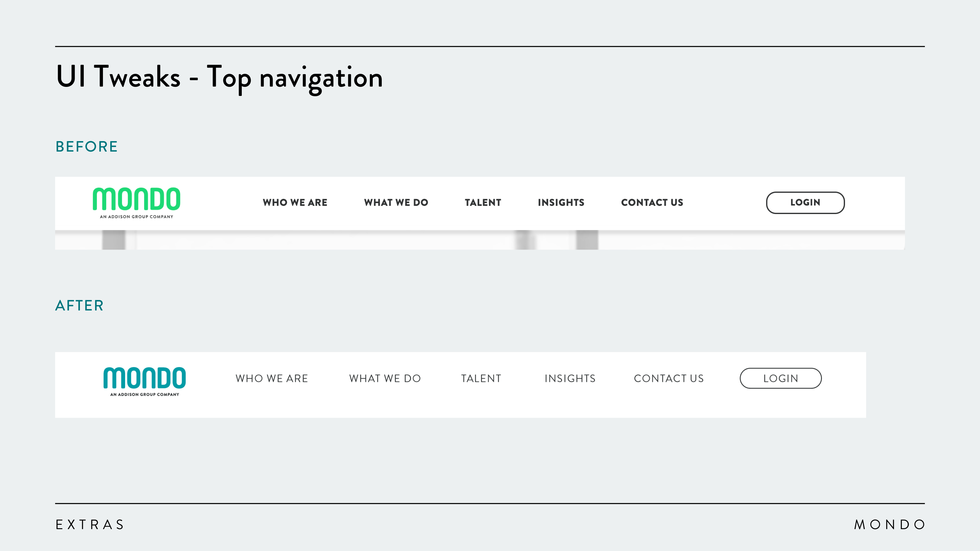Select thin WHAT WE DO in After navigation
Image resolution: width=980 pixels, height=551 pixels.
coord(385,378)
